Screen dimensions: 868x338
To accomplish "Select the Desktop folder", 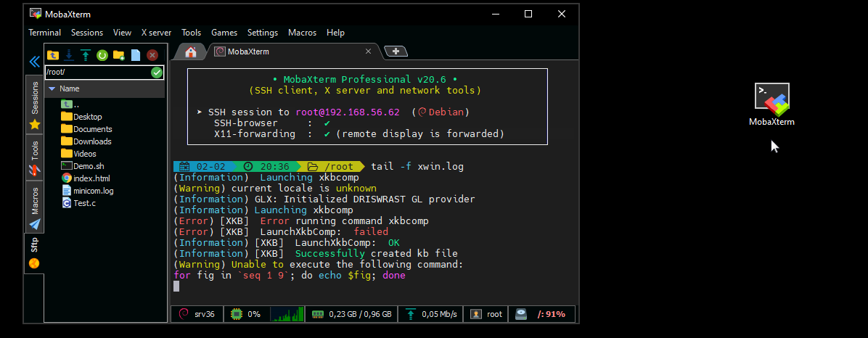I will click(81, 117).
